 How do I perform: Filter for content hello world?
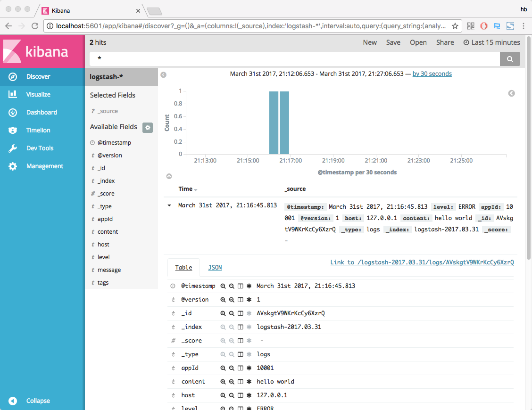coord(223,382)
